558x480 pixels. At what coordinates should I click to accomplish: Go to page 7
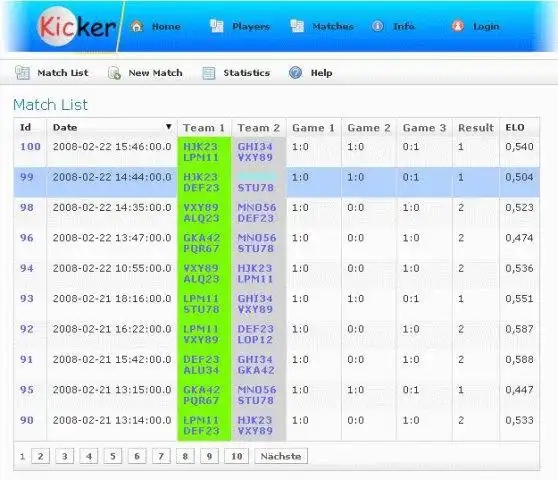(161, 456)
